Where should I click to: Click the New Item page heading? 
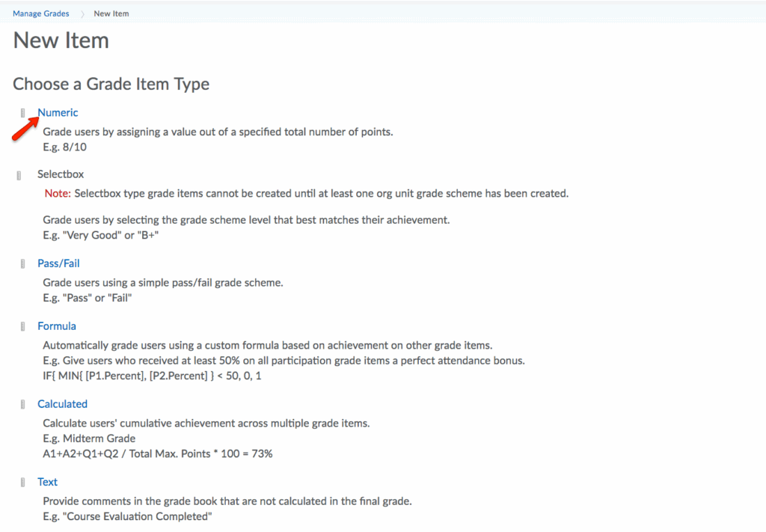(x=61, y=40)
